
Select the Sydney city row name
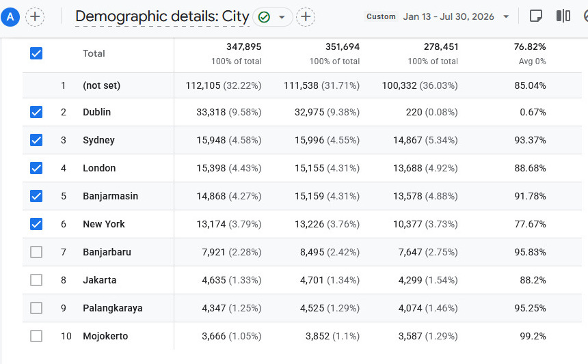98,140
